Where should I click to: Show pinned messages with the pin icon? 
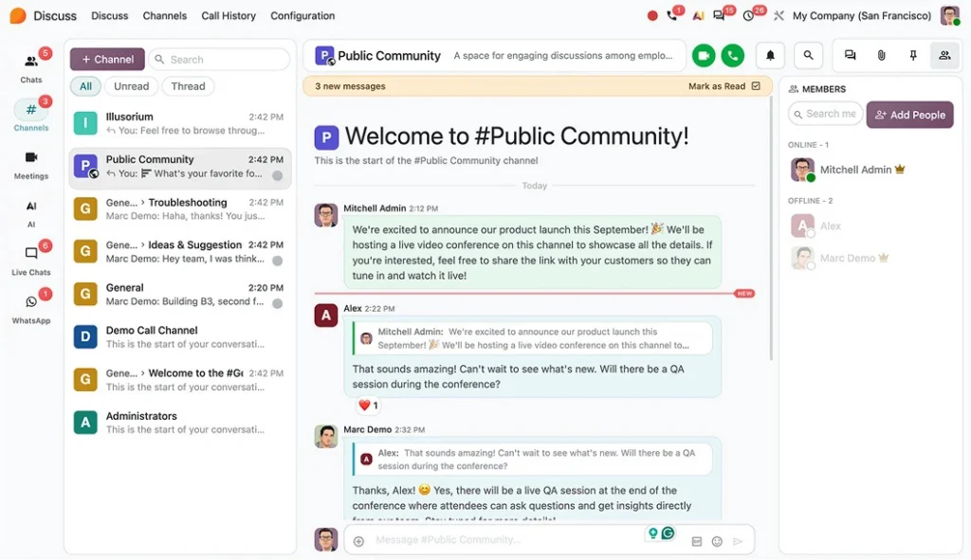(x=913, y=56)
